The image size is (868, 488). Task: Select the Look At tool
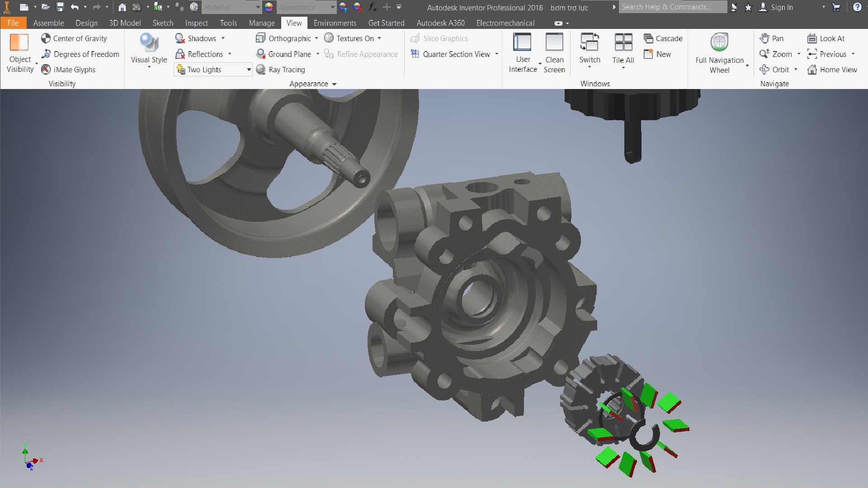(826, 38)
